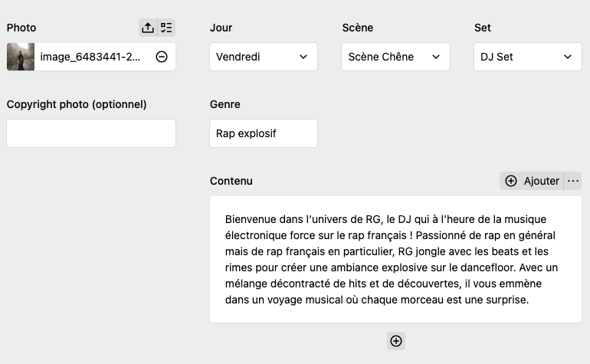Screen dimensions: 590x364
Task: Focus the Copyright photo input field
Action: pyautogui.click(x=91, y=133)
